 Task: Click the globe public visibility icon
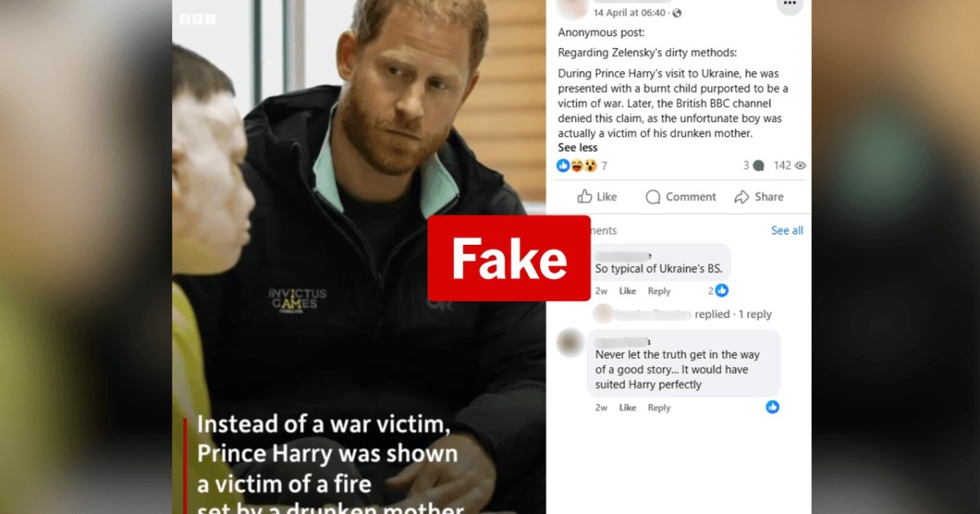676,13
